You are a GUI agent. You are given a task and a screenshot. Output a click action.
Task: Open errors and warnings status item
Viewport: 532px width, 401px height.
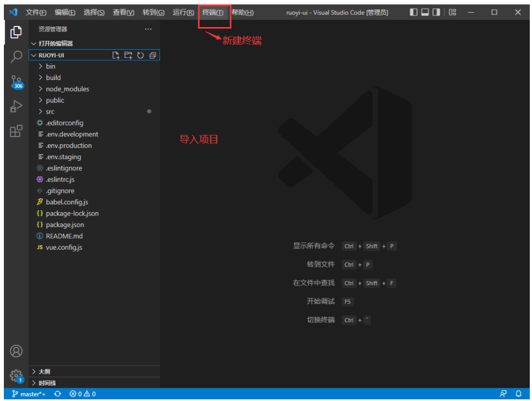point(82,394)
